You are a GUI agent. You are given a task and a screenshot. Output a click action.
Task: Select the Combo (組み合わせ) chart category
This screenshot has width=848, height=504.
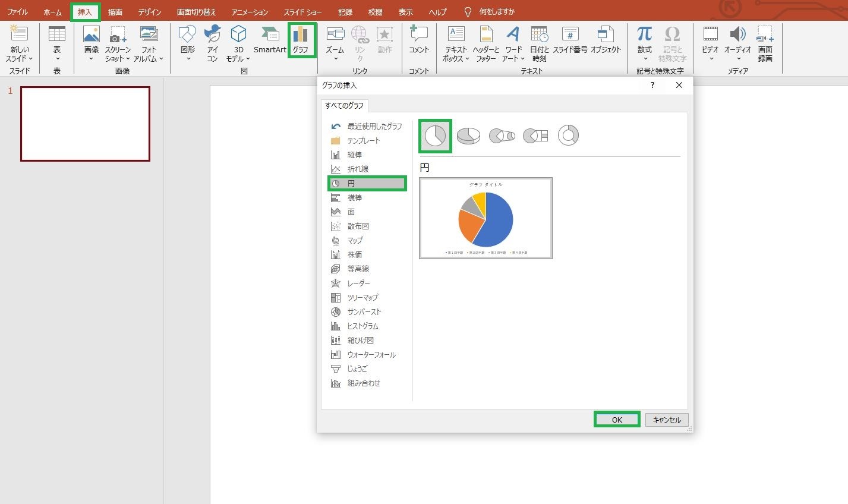click(x=367, y=383)
